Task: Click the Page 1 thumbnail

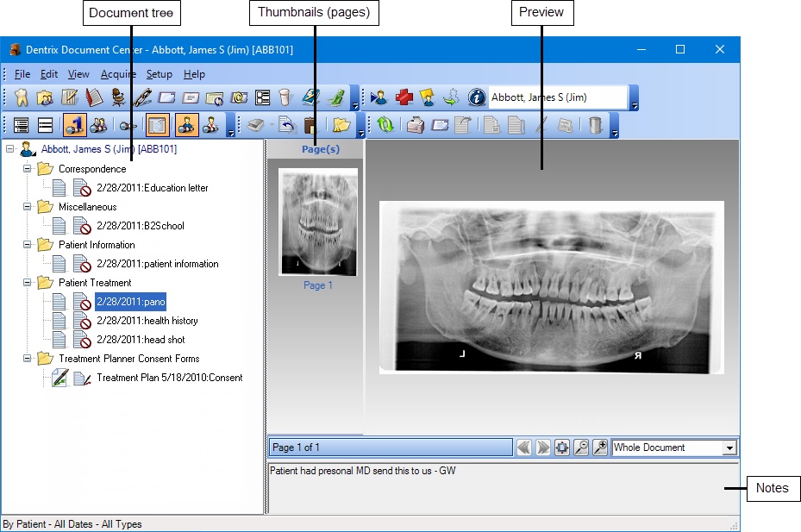Action: (317, 222)
